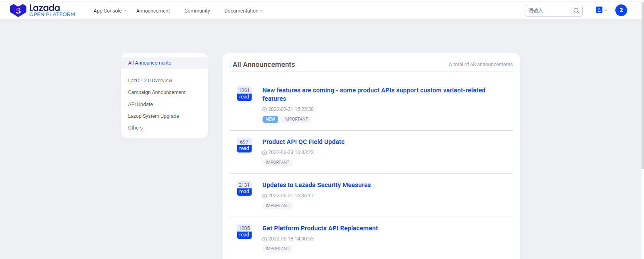Click into the search input field

click(x=548, y=11)
